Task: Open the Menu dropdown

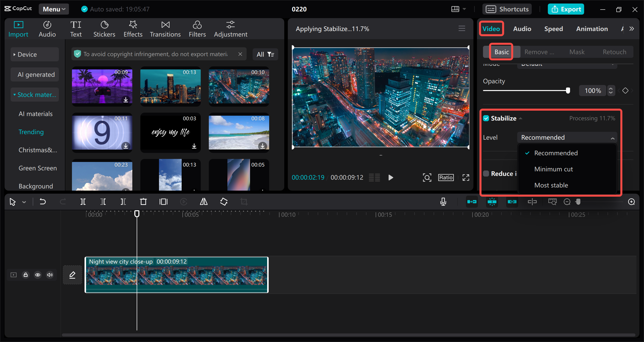Action: [53, 9]
